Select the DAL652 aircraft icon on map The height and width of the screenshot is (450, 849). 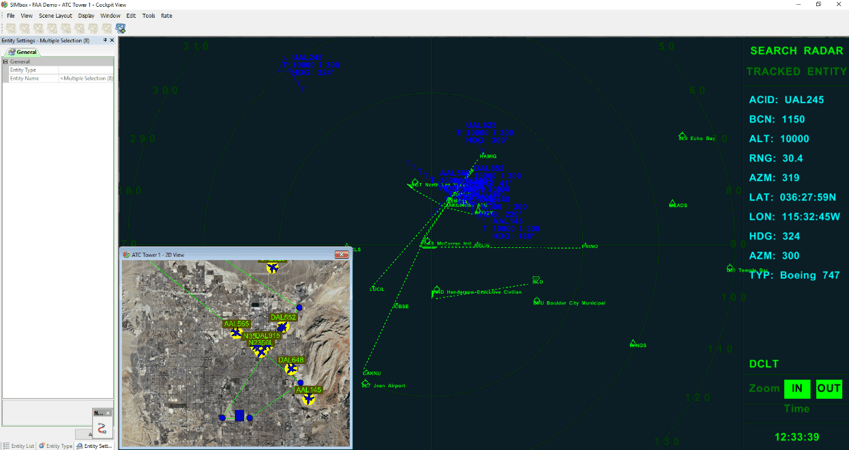(x=283, y=327)
